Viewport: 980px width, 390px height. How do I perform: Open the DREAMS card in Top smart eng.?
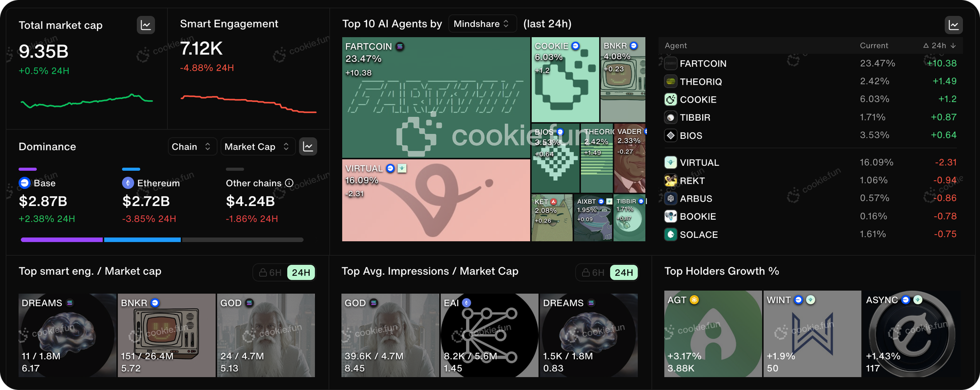point(68,335)
